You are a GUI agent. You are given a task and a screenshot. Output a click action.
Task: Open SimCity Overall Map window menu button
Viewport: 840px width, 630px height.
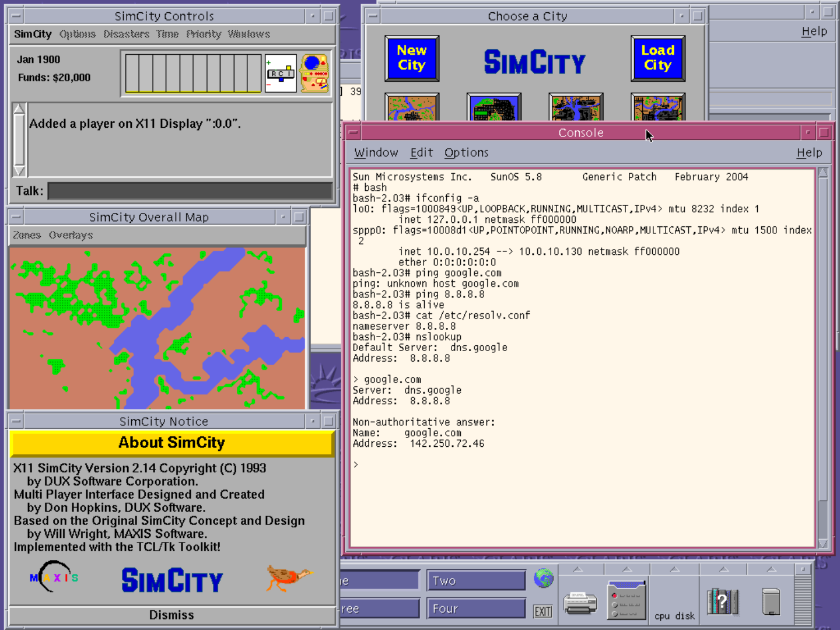(x=16, y=217)
